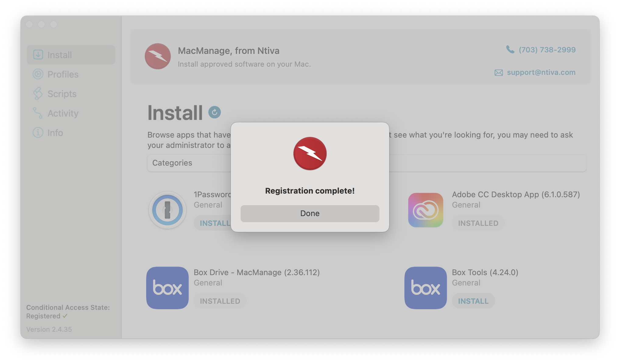Click the Box Drive app icon
The image size is (620, 364).
167,288
